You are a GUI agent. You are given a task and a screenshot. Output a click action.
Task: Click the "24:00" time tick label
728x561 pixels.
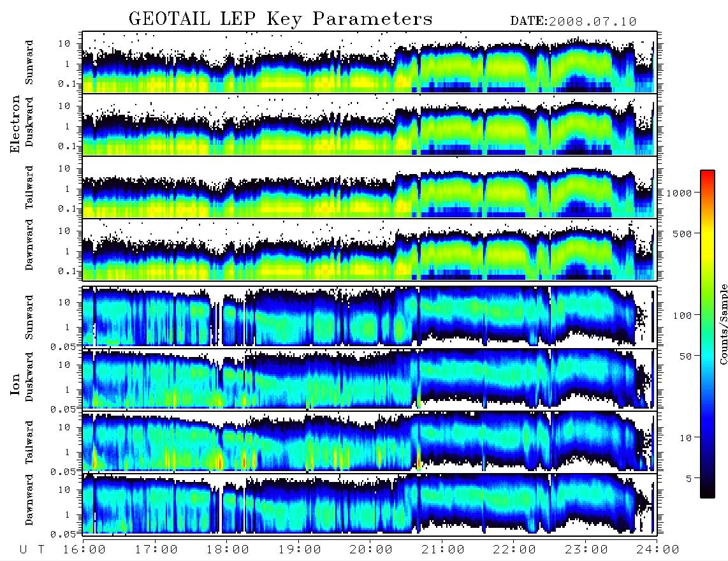pos(659,550)
